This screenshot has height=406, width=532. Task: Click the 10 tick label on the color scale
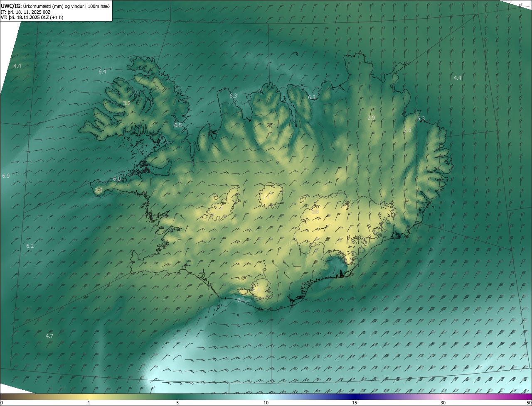[266, 403]
